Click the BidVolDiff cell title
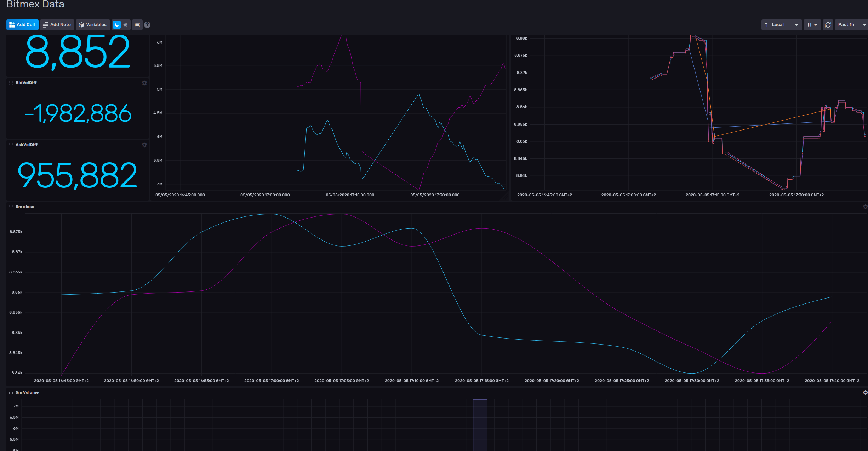This screenshot has height=451, width=868. pyautogui.click(x=26, y=83)
